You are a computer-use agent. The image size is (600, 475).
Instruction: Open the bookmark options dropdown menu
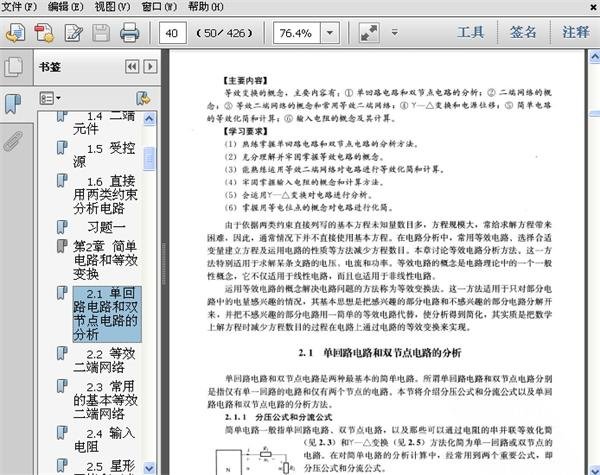(x=50, y=98)
